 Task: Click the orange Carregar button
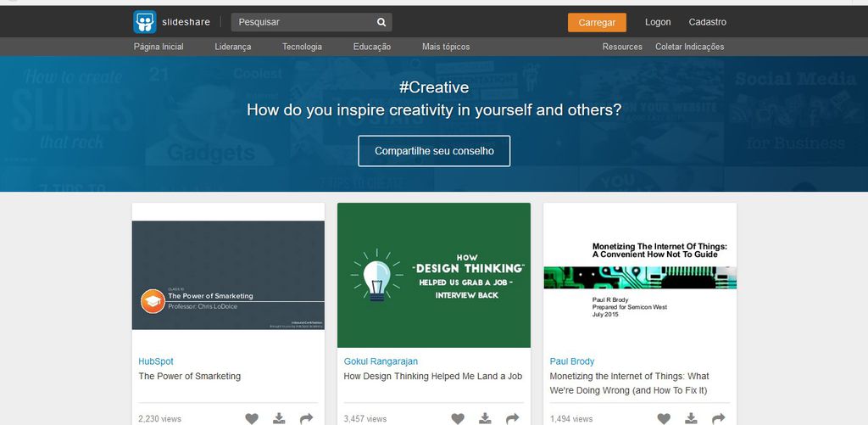pos(598,22)
